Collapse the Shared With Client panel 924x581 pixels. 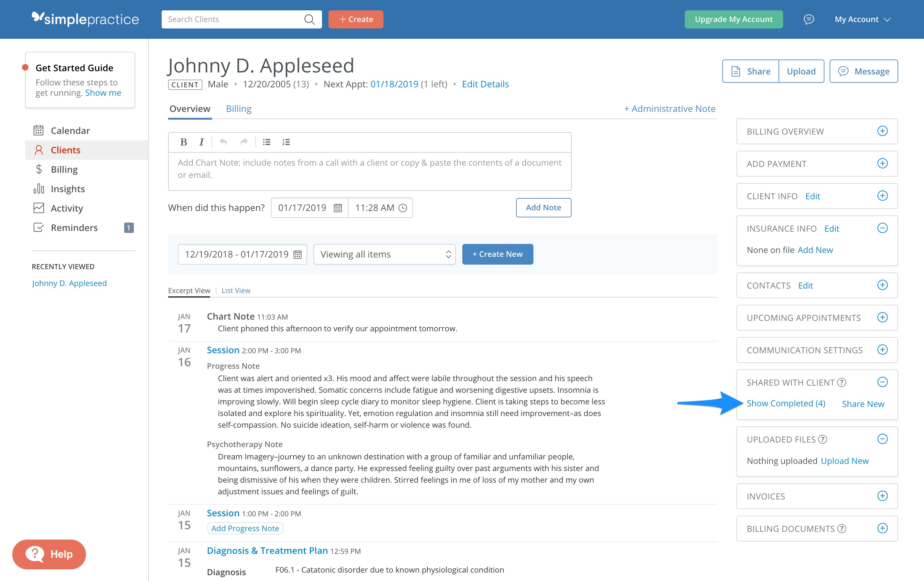click(x=883, y=382)
